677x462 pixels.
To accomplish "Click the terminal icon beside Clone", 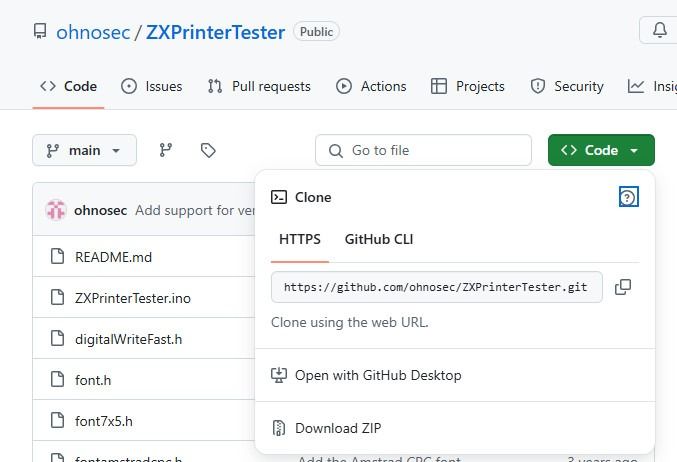I will pos(279,197).
